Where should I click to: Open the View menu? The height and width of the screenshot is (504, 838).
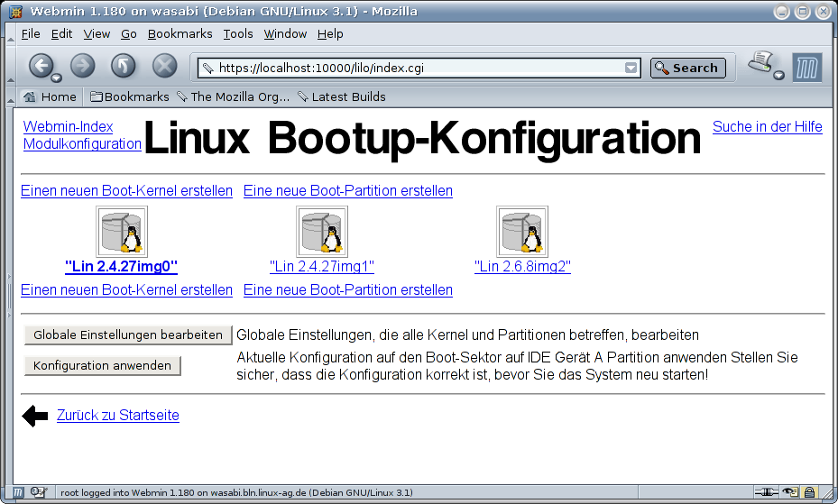(x=97, y=33)
